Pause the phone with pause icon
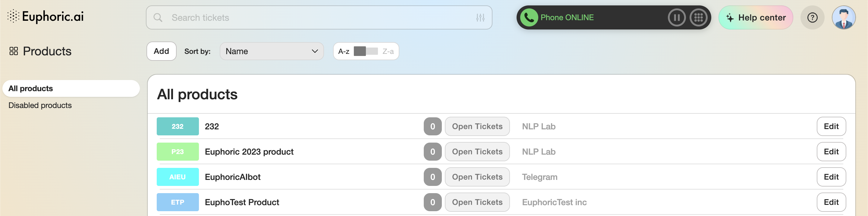 coord(677,17)
